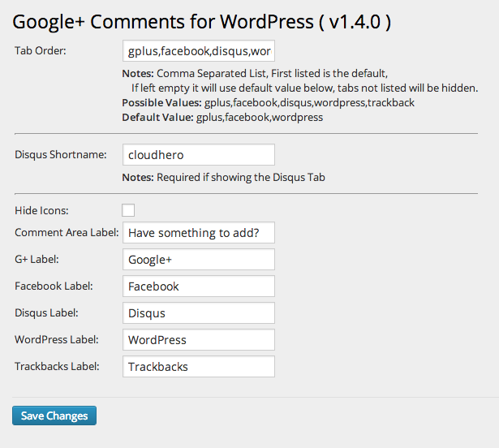Edit the Comment Area Label field

tap(199, 233)
